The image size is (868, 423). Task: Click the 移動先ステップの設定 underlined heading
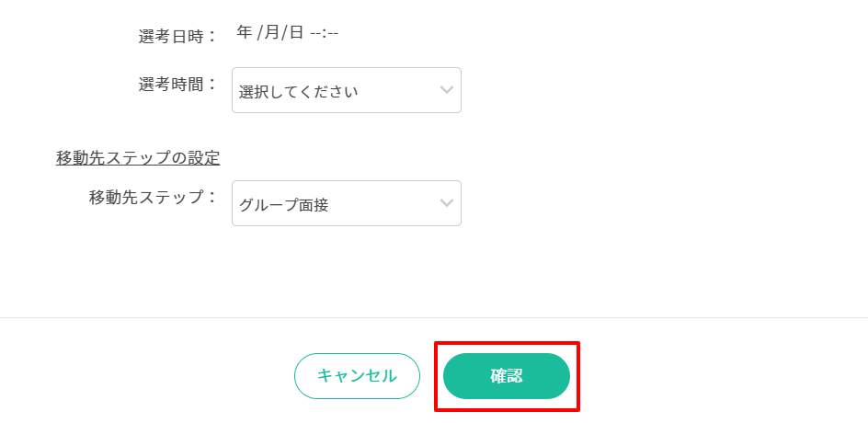tap(138, 157)
